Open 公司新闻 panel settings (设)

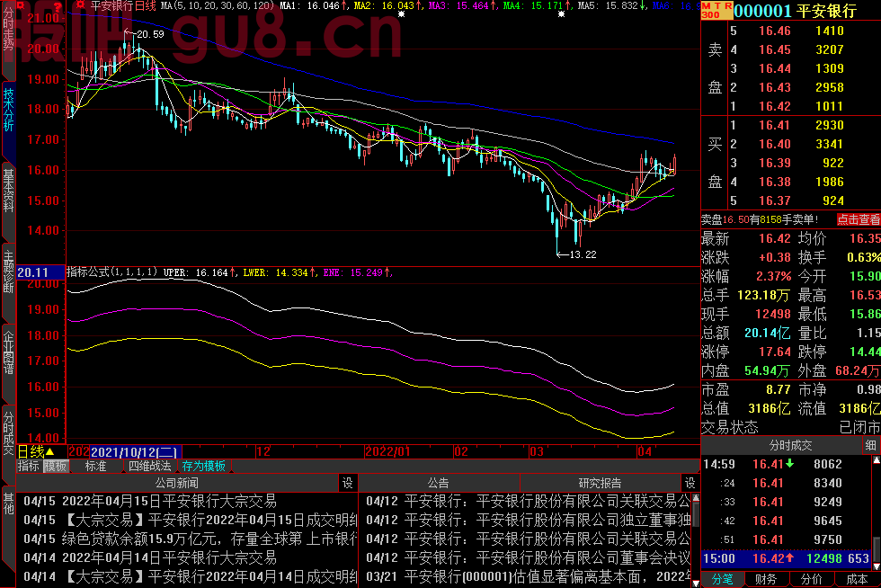(348, 483)
